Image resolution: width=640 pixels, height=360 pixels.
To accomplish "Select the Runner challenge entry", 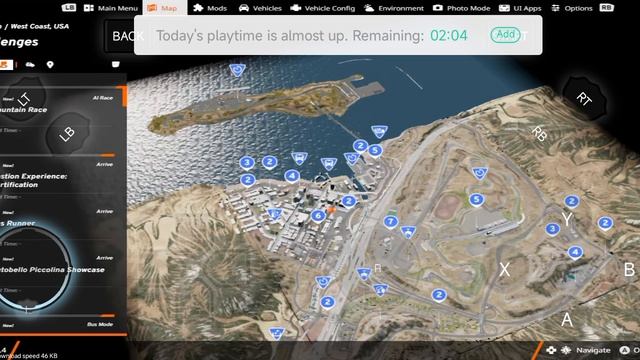I will (x=57, y=227).
